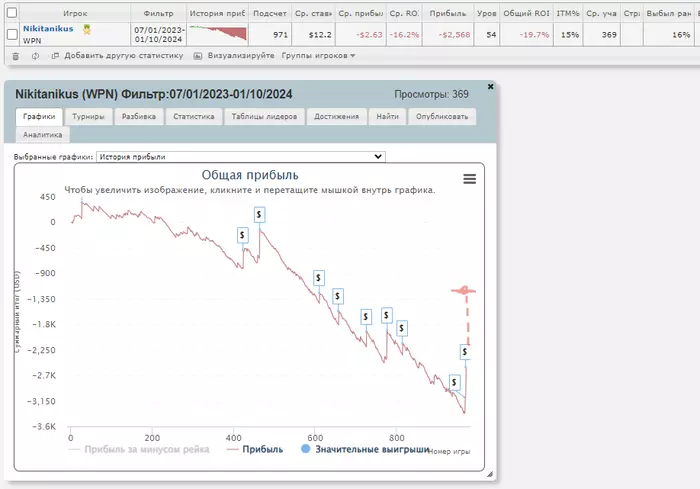Switch to the Графики tab
The image size is (700, 489).
click(39, 117)
